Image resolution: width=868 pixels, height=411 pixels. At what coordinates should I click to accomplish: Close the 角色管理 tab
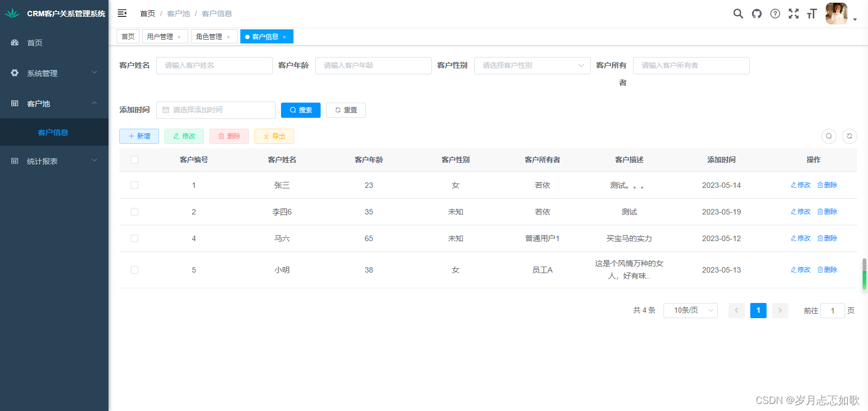coord(228,37)
